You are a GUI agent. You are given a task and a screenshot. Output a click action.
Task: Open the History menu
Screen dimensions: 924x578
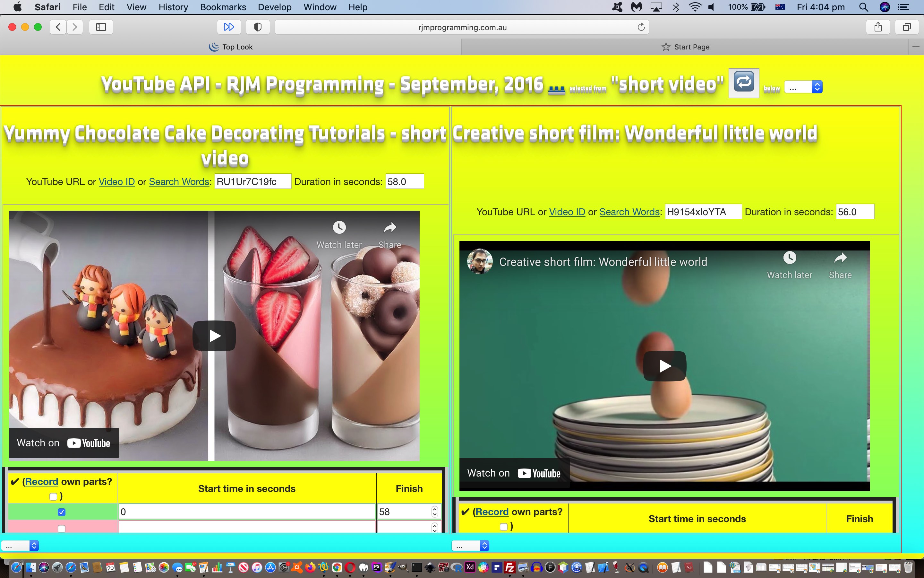click(173, 7)
